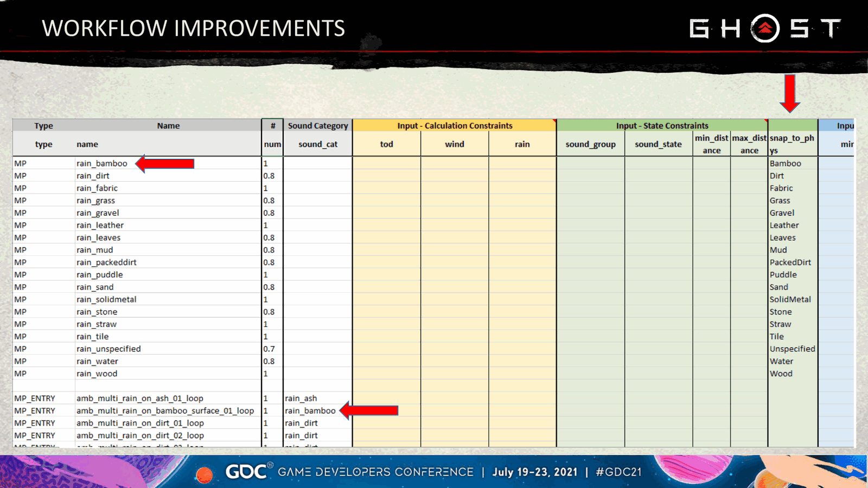Select the Wood snap_to_phys cell
Screen dimensions: 868x488
coord(793,374)
